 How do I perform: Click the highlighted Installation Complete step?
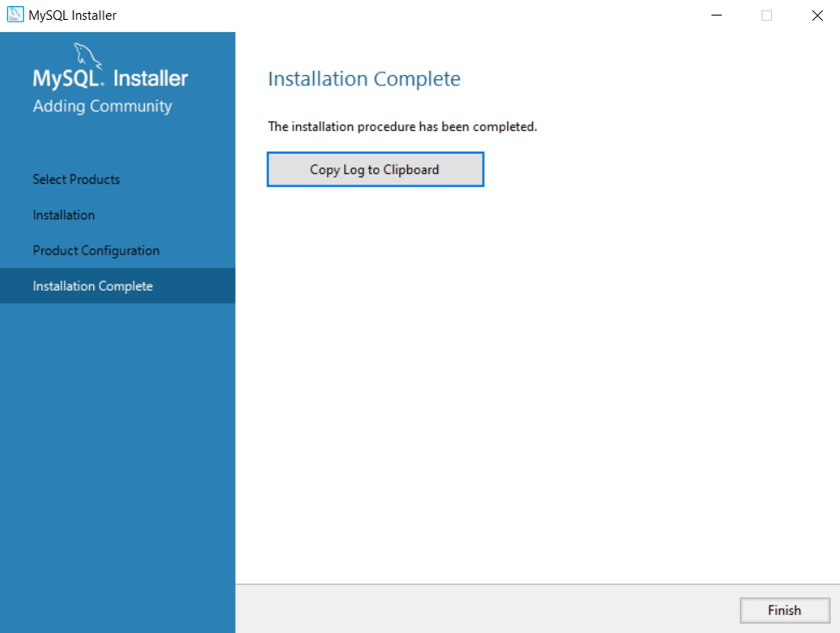[92, 285]
